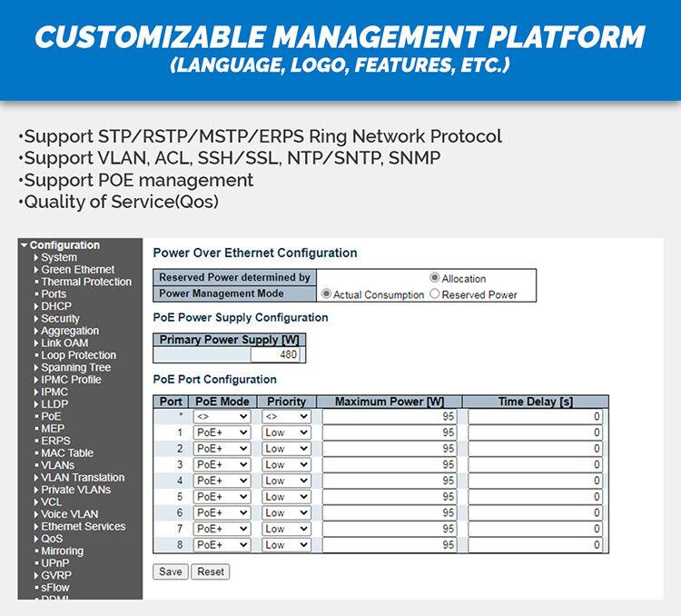Open Priority dropdown for port 8

(x=286, y=545)
